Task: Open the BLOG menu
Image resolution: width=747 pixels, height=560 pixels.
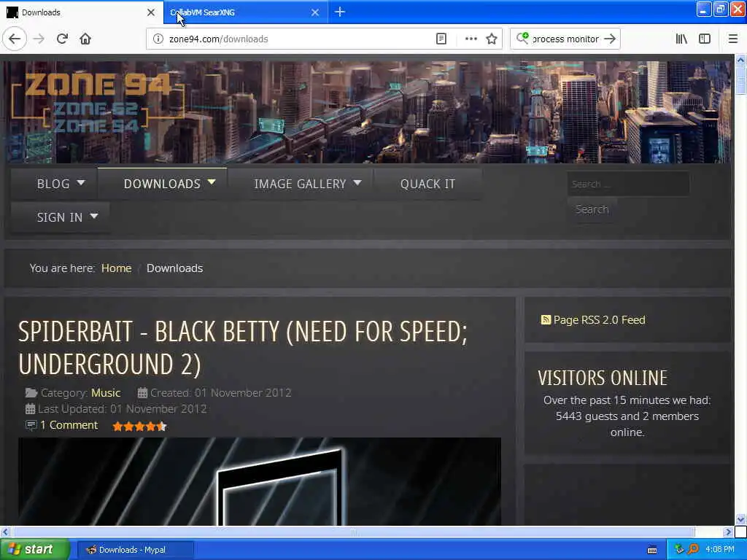Action: (x=54, y=184)
